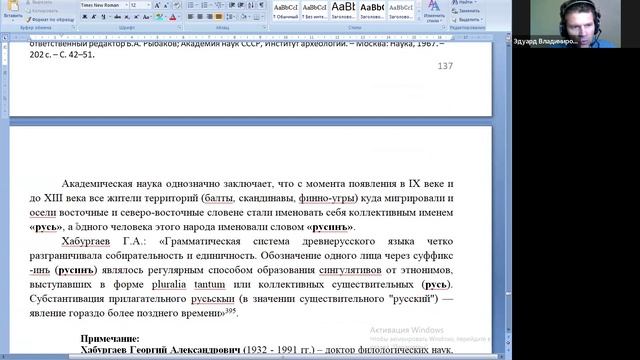Align text left

191,17
